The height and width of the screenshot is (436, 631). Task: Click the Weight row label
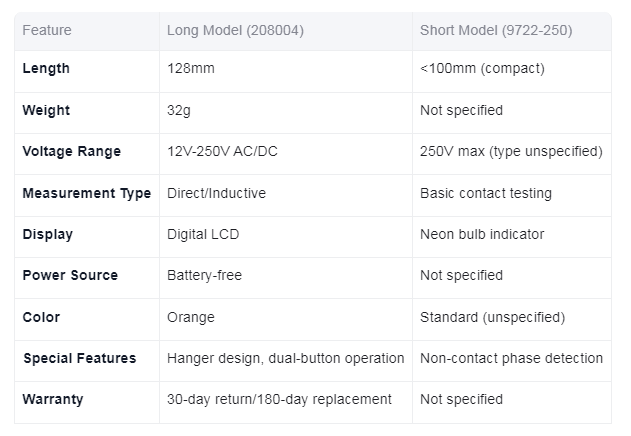coord(46,110)
